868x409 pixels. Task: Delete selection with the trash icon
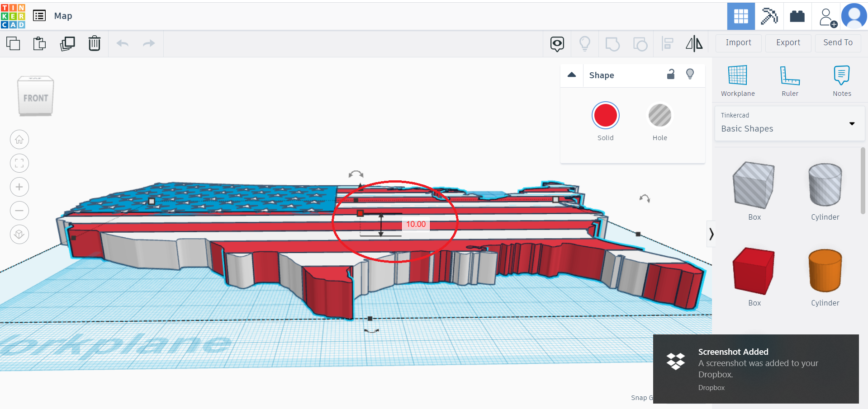95,43
